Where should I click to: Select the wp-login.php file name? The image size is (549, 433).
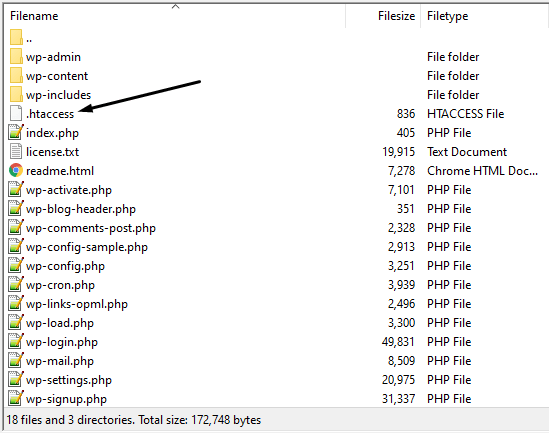(x=62, y=342)
